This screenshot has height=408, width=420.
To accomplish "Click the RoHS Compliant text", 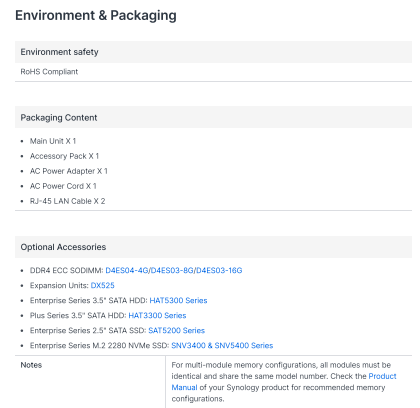I will click(x=49, y=72).
